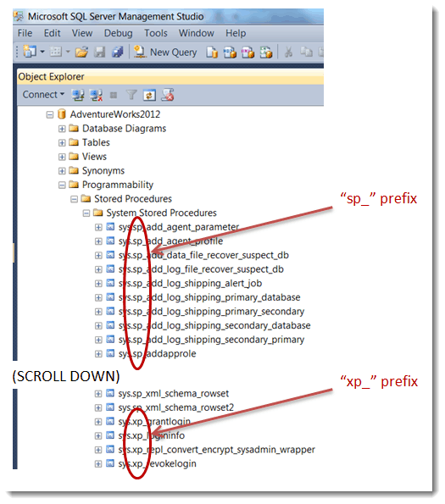
Task: Click the Disconnect server icon
Action: coord(96,95)
